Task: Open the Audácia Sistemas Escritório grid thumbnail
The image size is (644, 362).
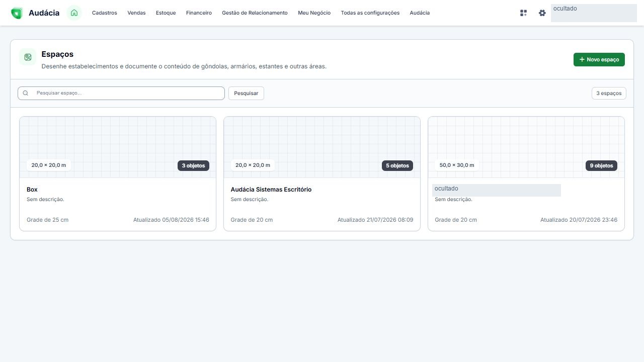Action: (x=322, y=147)
